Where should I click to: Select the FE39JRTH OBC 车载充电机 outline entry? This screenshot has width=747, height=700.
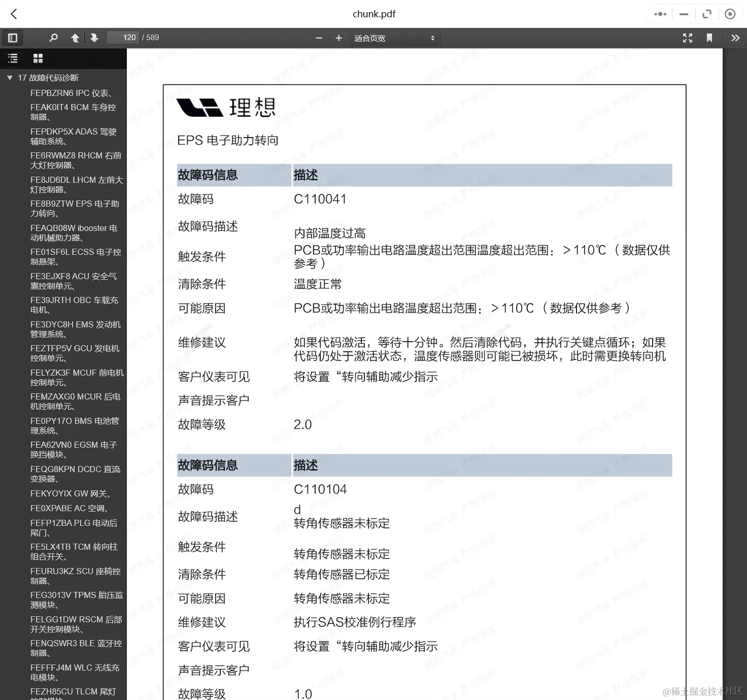pyautogui.click(x=75, y=305)
